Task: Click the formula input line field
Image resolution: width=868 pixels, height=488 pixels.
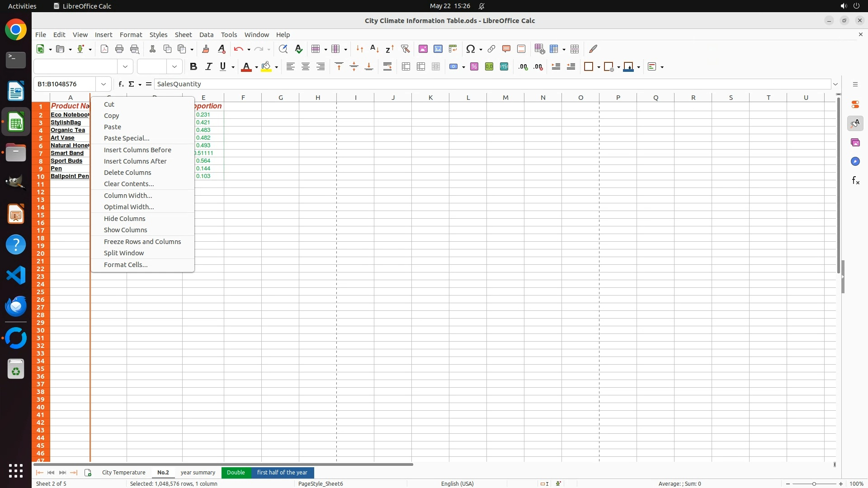Action: pos(452,84)
